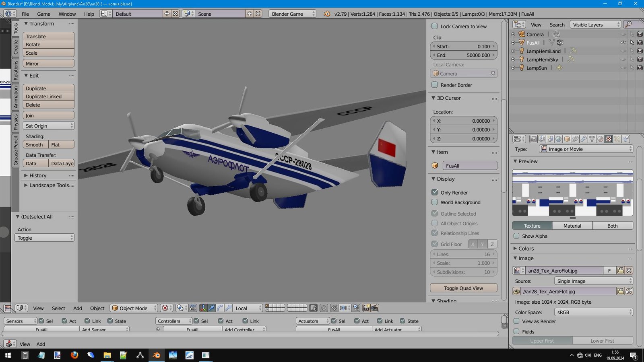Screen dimensions: 644x362
Task: Open the Windows Start menu
Action: (8, 355)
